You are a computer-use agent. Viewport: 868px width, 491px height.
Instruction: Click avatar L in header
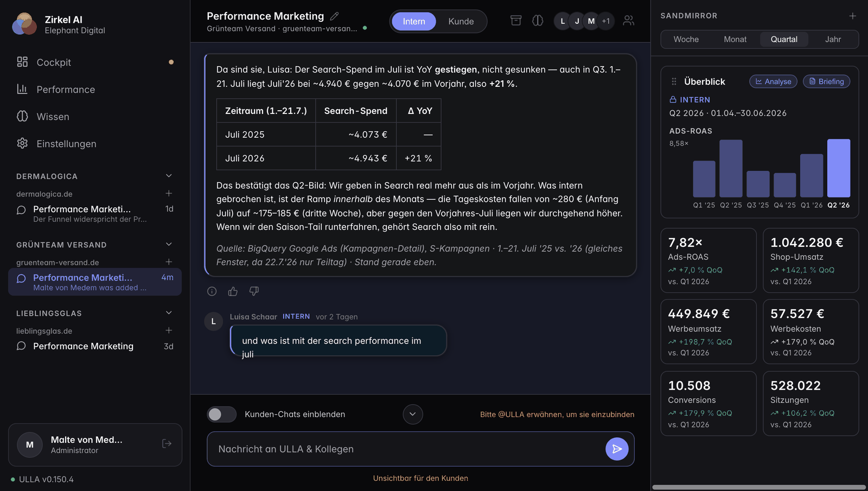[563, 21]
